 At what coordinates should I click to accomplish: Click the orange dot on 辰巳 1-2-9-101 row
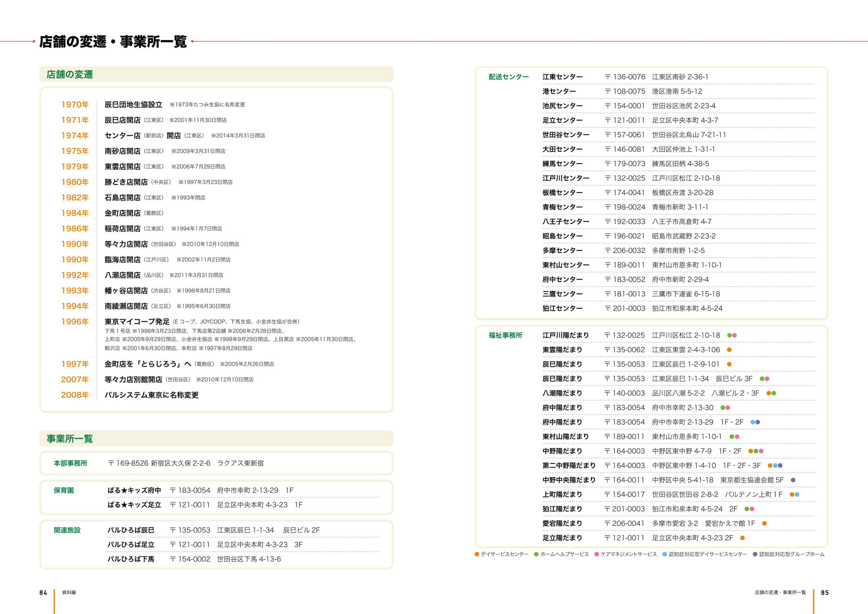(729, 364)
